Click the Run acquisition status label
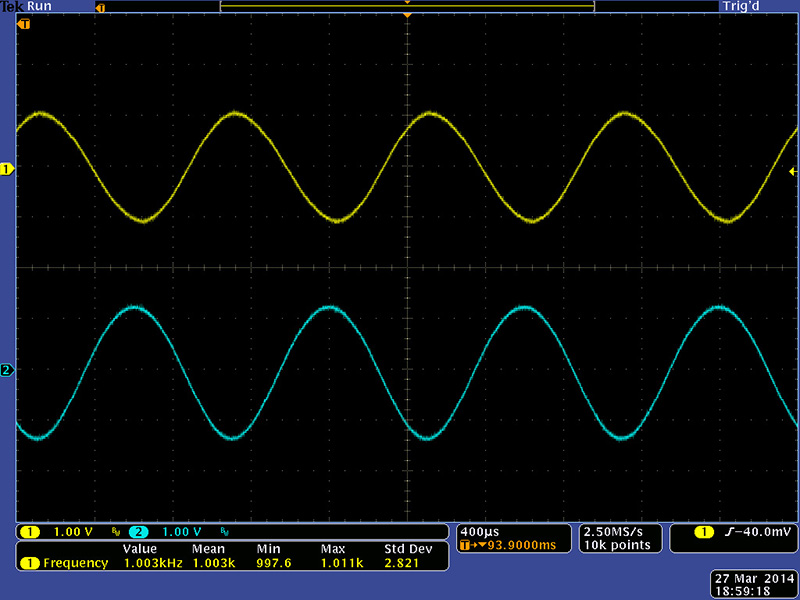800x600 pixels. coord(41,6)
